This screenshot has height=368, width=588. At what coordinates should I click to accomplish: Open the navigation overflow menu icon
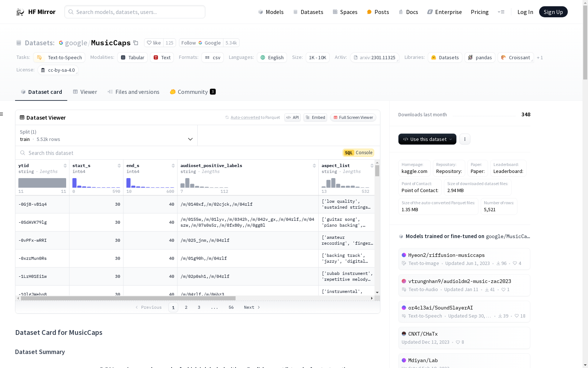501,12
